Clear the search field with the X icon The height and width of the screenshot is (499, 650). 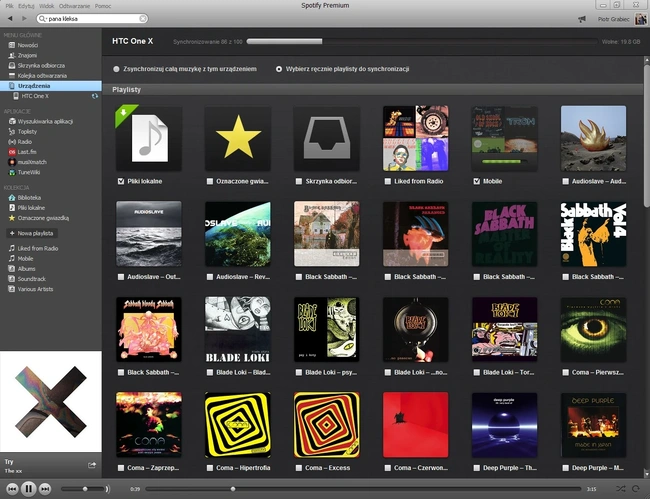coord(143,19)
